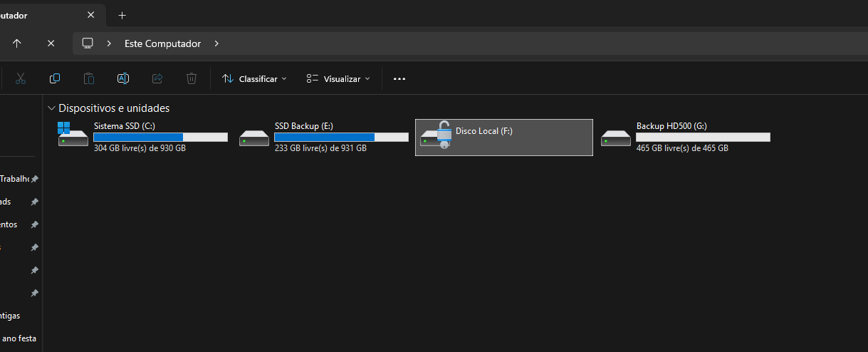868x352 pixels.
Task: Click '465 GB livre(s) de 465 GB' text
Action: 682,148
